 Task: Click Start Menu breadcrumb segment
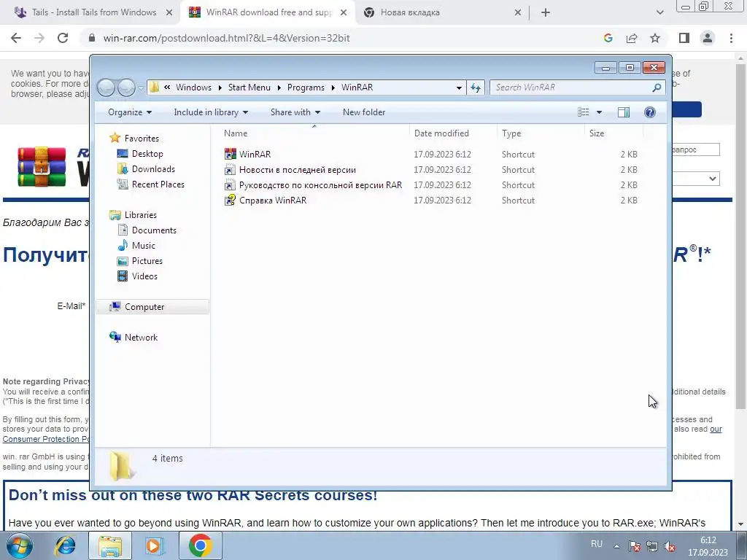249,87
